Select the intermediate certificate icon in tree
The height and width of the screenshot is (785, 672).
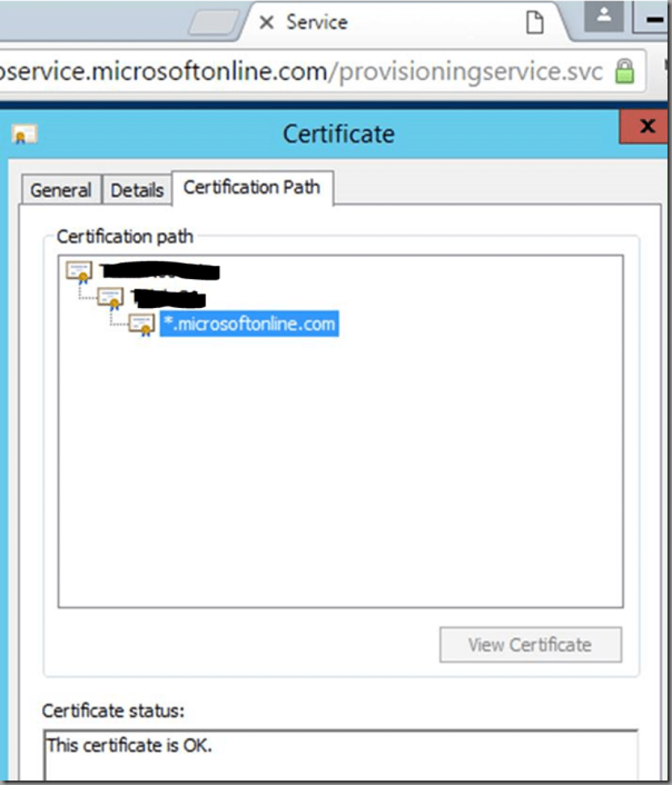110,298
